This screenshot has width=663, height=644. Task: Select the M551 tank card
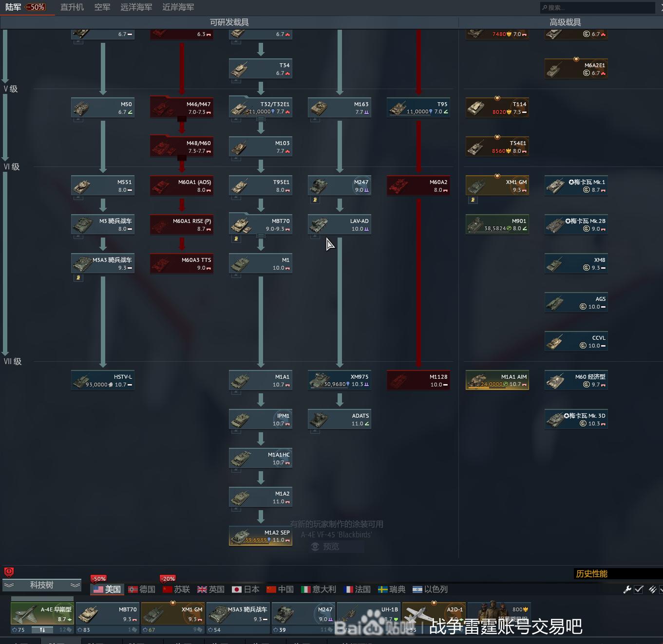point(103,185)
